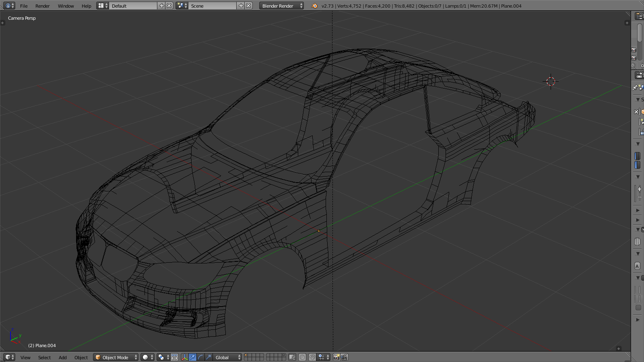Open the View menu in 3D viewport
This screenshot has height=362, width=644.
(25, 358)
